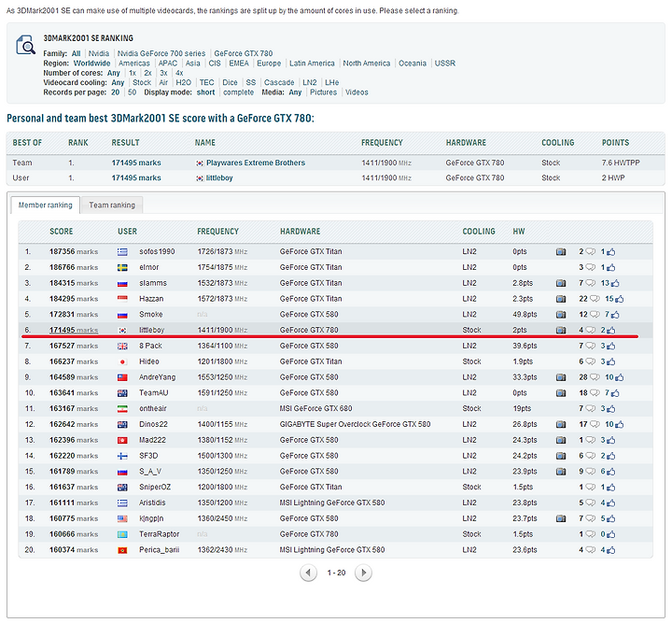Switch to Team ranking tab

pyautogui.click(x=112, y=205)
